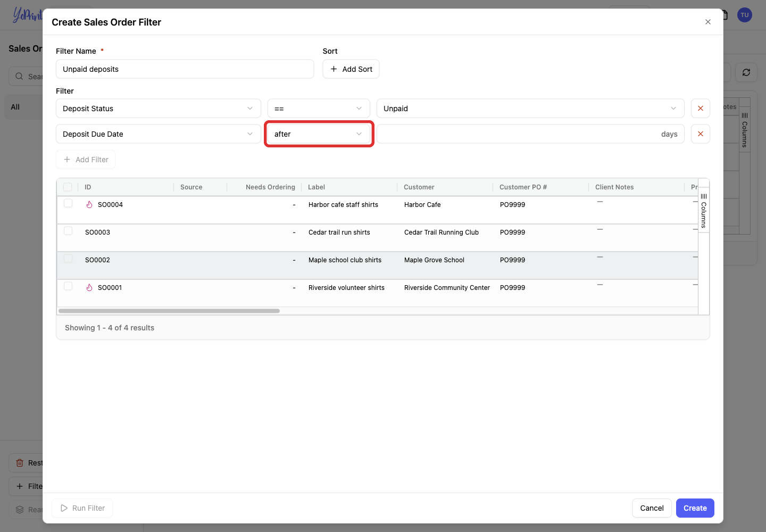The image size is (766, 532).
Task: Click the refresh icon in background page
Action: click(x=746, y=72)
